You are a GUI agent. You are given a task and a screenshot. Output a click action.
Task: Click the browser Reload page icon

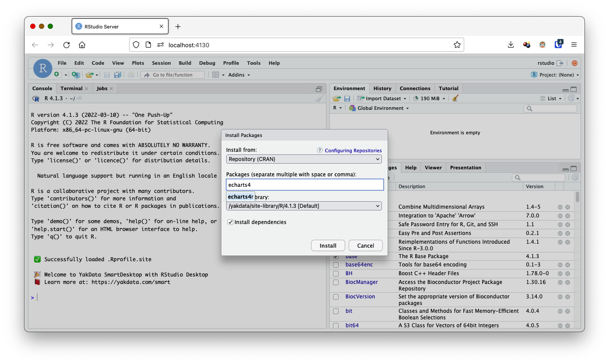[x=66, y=45]
